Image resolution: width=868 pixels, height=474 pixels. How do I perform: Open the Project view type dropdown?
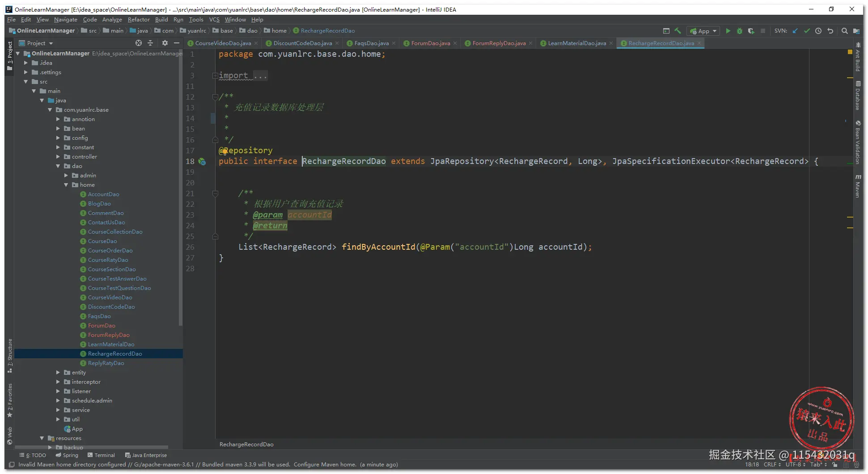[36, 43]
